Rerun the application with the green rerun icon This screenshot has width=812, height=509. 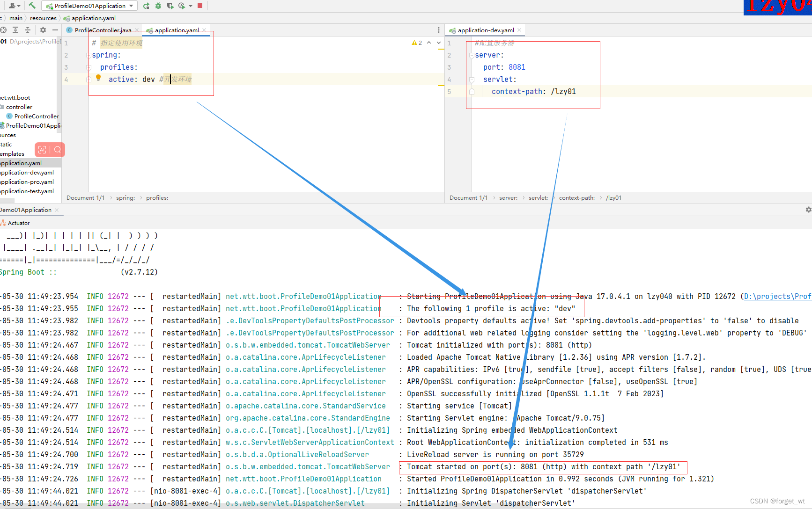(x=146, y=6)
